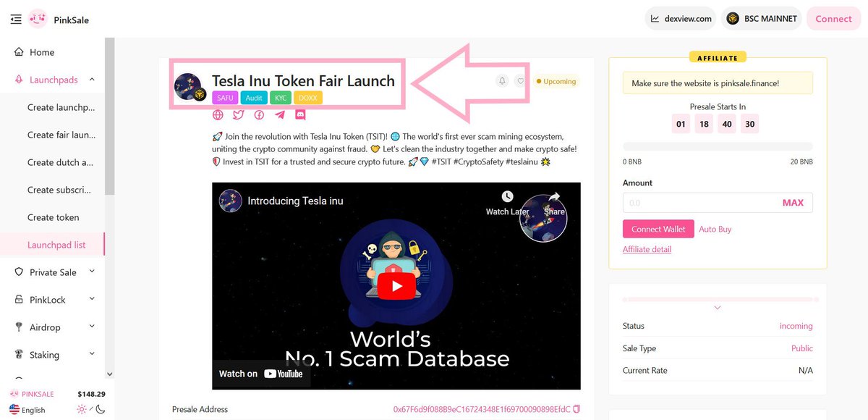Click Watch Later clock icon on video
868x420 pixels.
coord(508,197)
